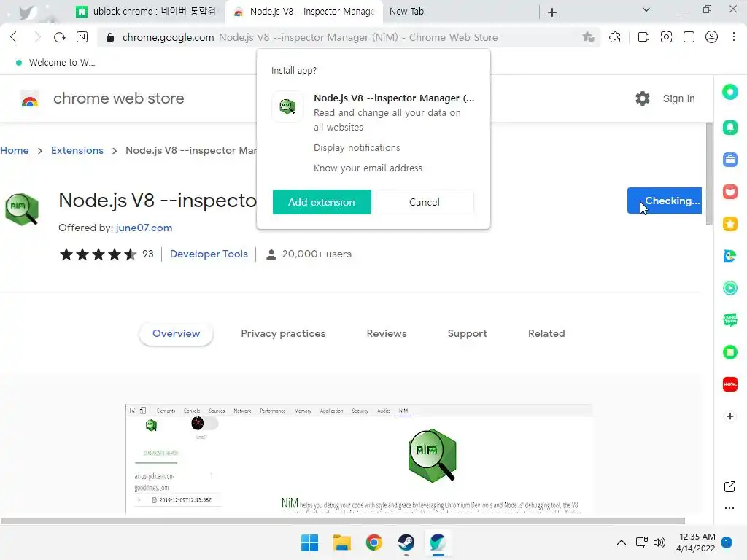Open a new browser tab
Image resolution: width=747 pixels, height=560 pixels.
(x=552, y=12)
